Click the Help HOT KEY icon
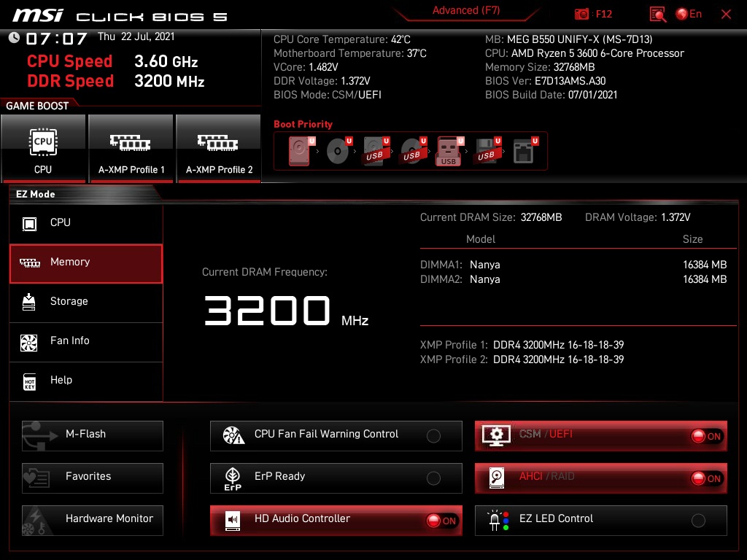Viewport: 747px width, 560px height. click(x=29, y=381)
